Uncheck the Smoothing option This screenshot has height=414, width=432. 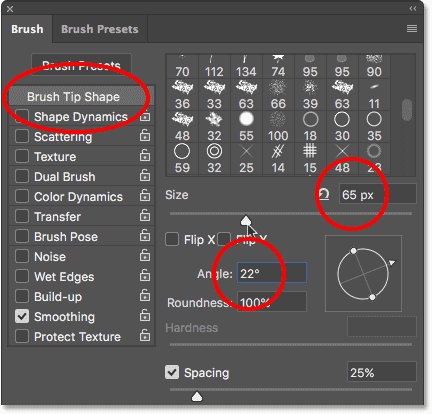[22, 316]
